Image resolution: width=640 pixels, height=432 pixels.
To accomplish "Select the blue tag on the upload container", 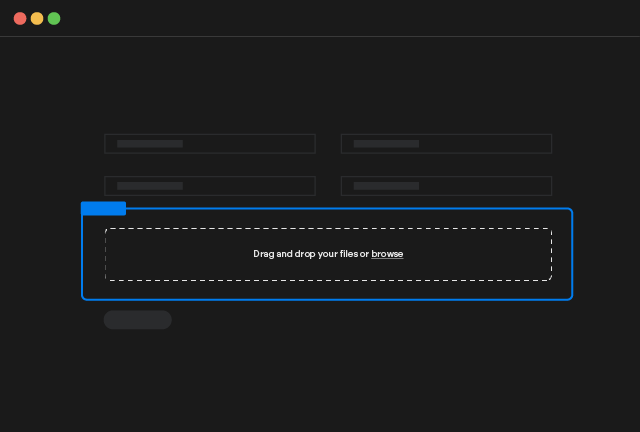I will [103, 208].
